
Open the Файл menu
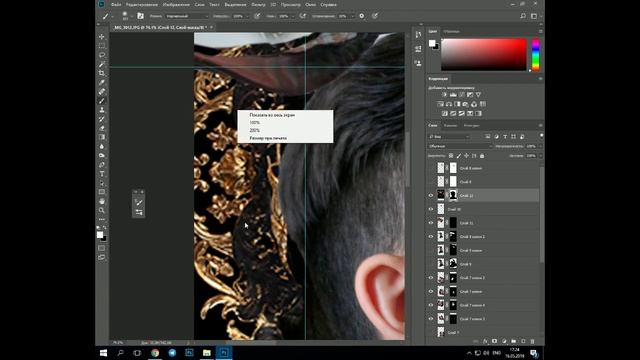(116, 4)
